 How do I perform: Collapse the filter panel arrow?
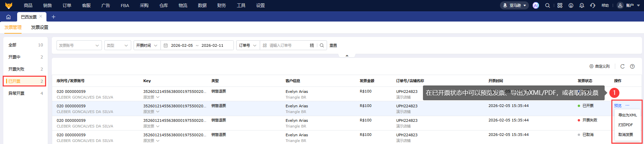click(x=347, y=56)
